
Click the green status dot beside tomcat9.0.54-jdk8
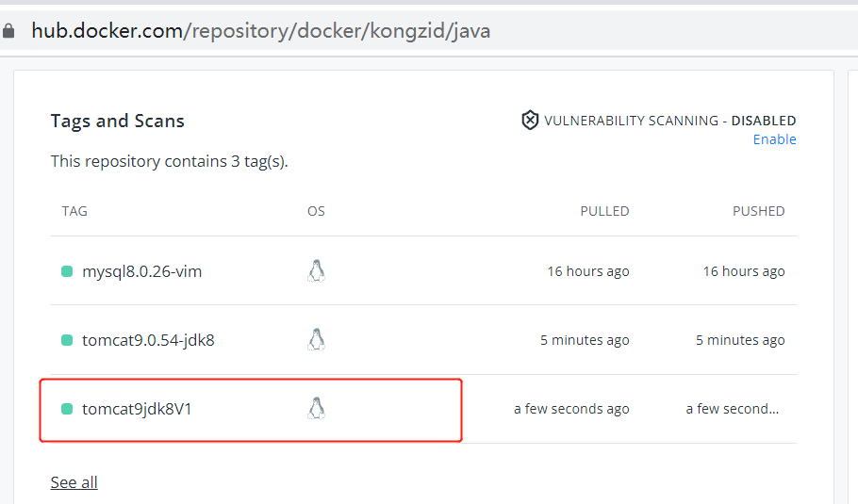(x=67, y=340)
